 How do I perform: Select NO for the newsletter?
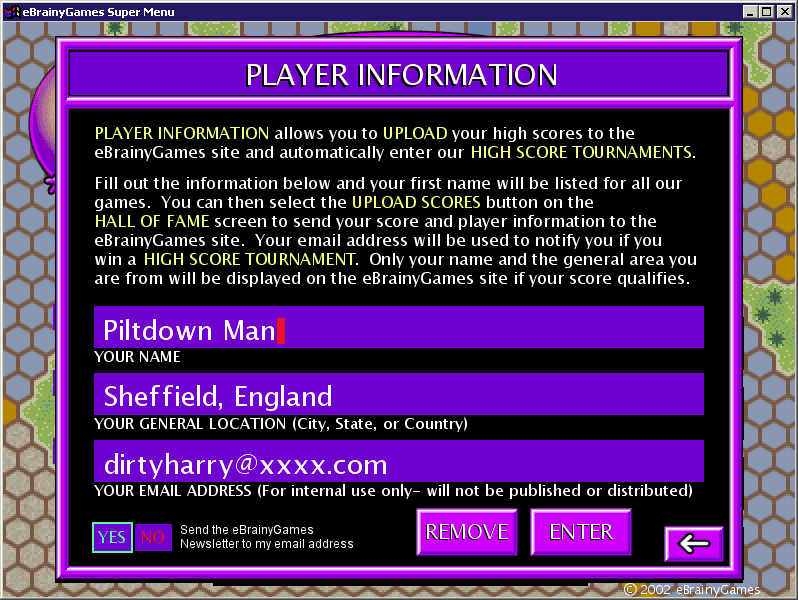(x=153, y=537)
